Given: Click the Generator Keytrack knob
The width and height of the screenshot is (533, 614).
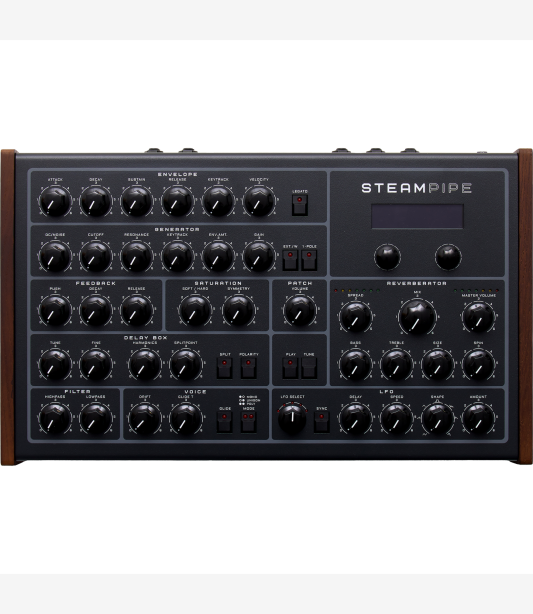Looking at the screenshot, I should coord(177,256).
